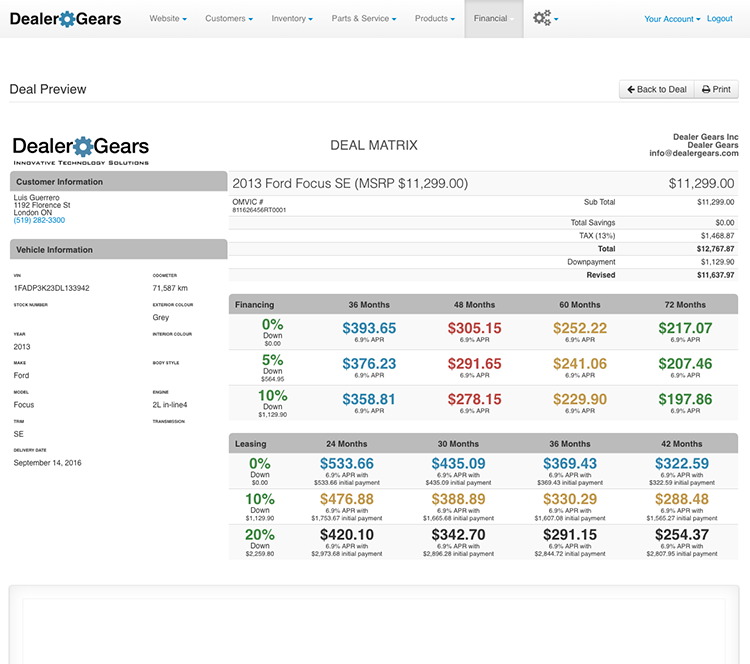Select $217.07 72-month financing option
Image resolution: width=750 pixels, height=664 pixels.
[685, 328]
